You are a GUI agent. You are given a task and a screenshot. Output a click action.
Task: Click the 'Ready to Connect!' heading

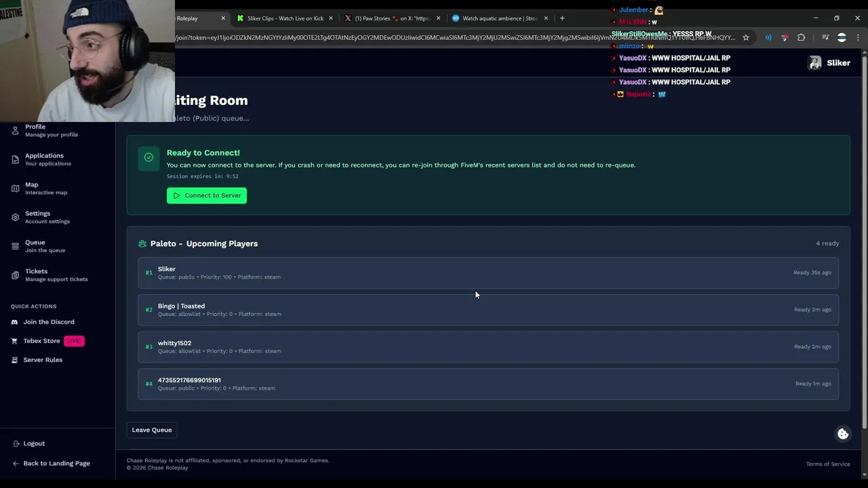(x=203, y=153)
